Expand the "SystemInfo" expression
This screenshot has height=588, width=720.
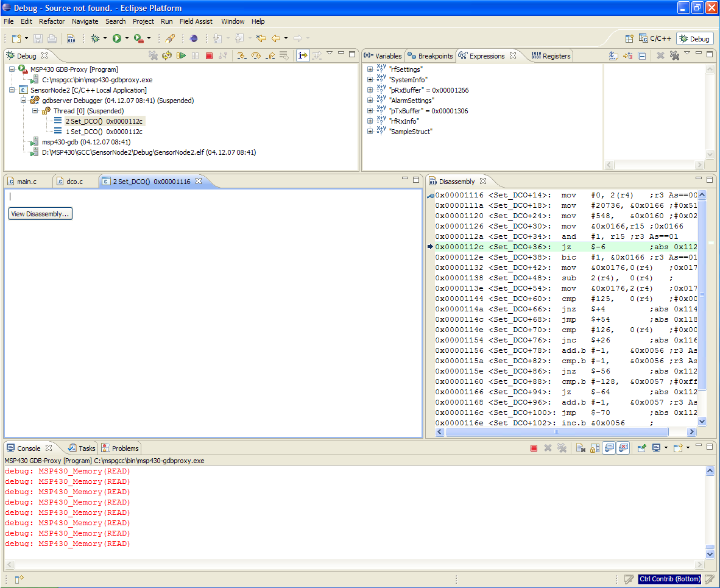pos(370,80)
